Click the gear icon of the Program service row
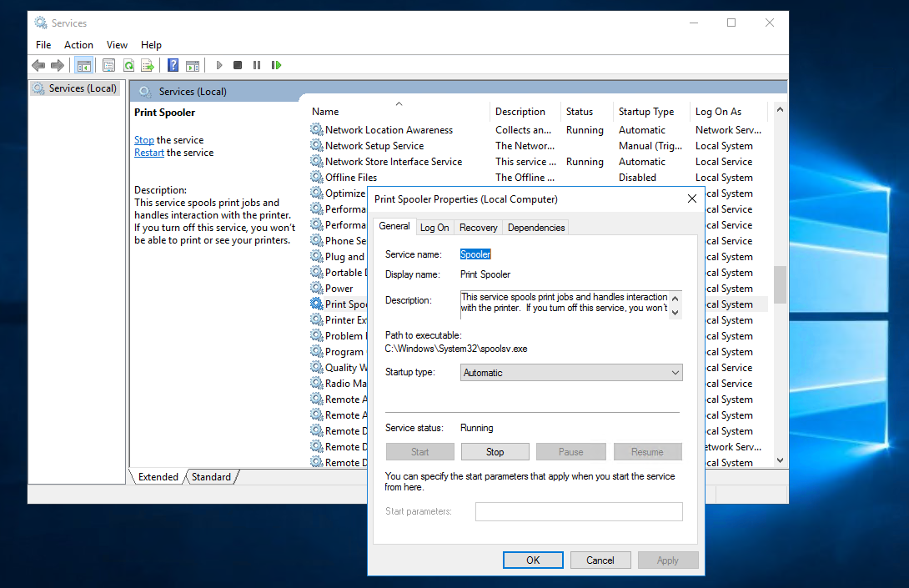The width and height of the screenshot is (909, 588). 317,351
